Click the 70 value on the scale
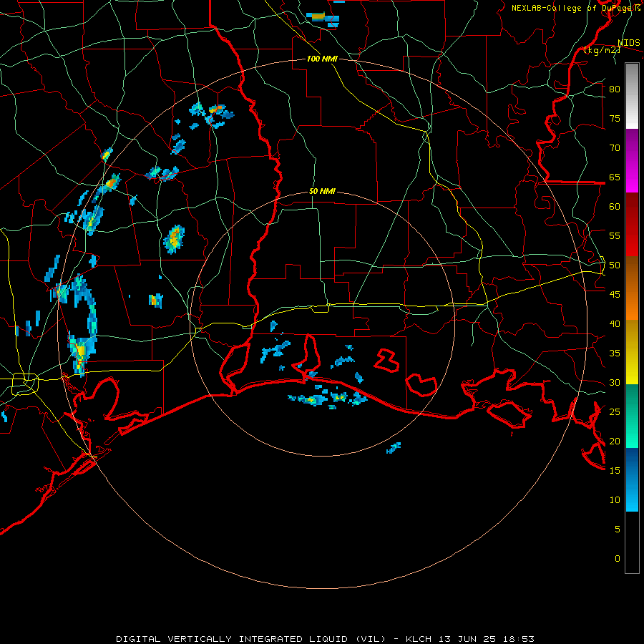 click(x=615, y=148)
